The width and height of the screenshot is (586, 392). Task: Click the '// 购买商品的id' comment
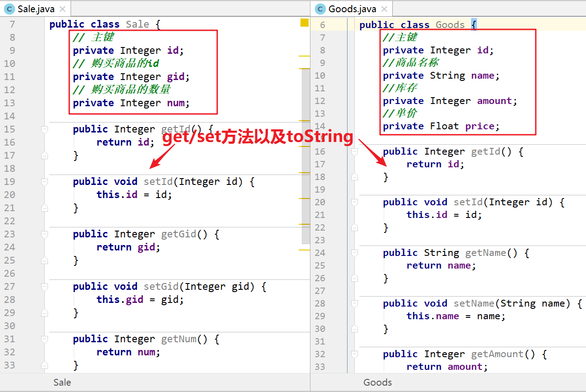point(116,63)
